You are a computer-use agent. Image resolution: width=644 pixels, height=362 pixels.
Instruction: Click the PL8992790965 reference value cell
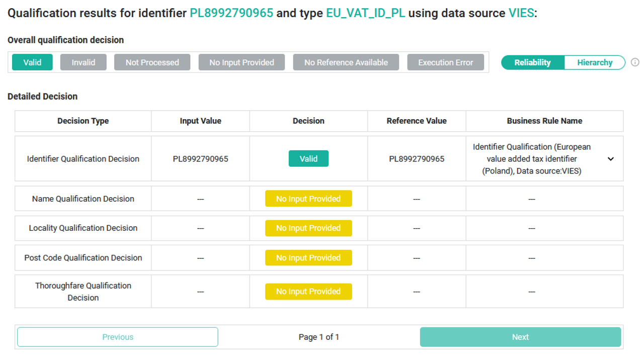pos(417,159)
